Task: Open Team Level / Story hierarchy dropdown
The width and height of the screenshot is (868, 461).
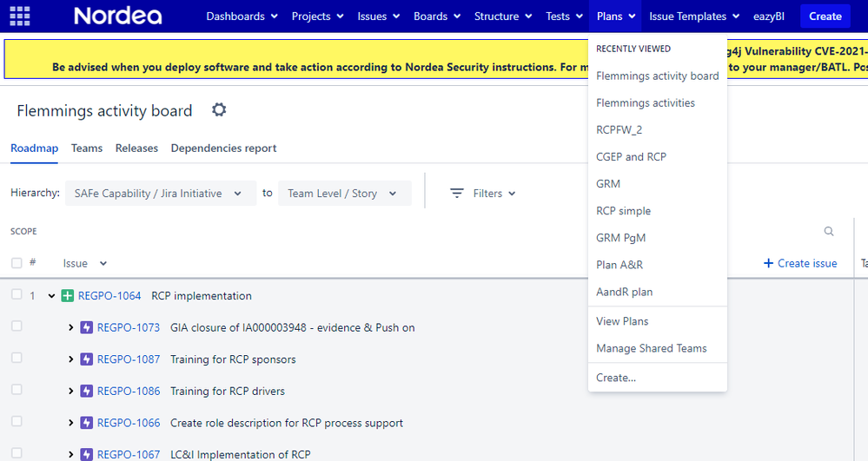Action: 345,193
